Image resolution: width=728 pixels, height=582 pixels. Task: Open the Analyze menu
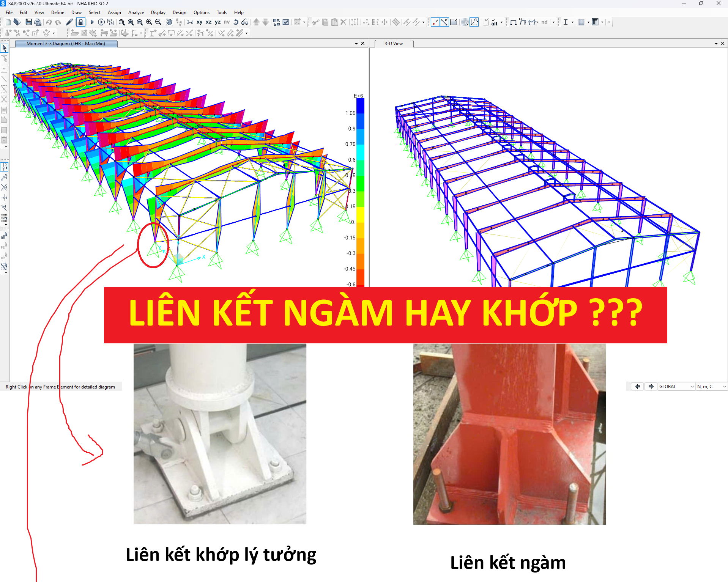click(x=136, y=12)
